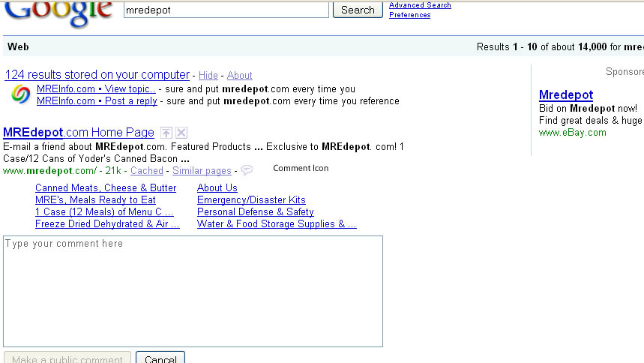
Task: Open MREInfo.com View topic result
Action: tap(96, 89)
